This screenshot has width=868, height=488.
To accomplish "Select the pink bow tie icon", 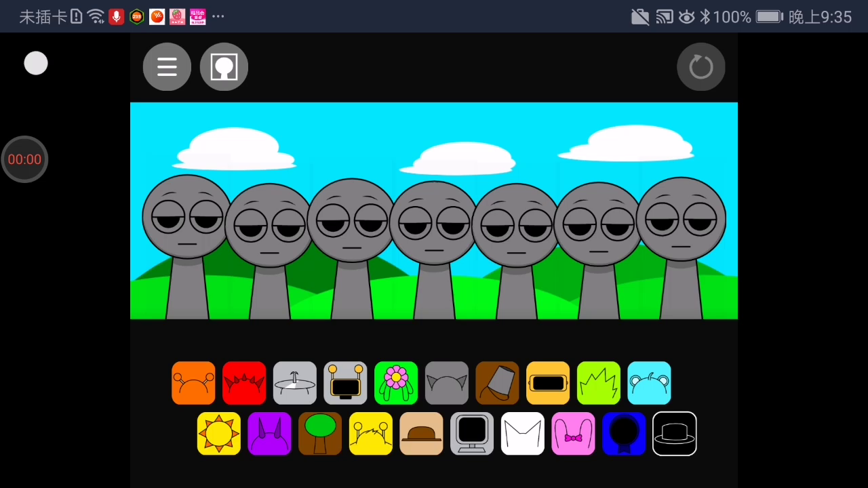I will tap(573, 434).
